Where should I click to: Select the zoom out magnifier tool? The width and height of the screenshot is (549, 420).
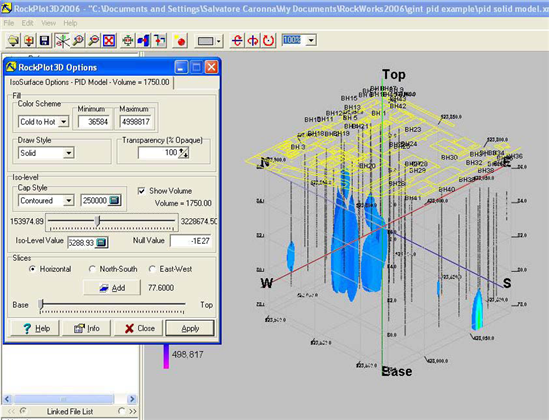93,41
